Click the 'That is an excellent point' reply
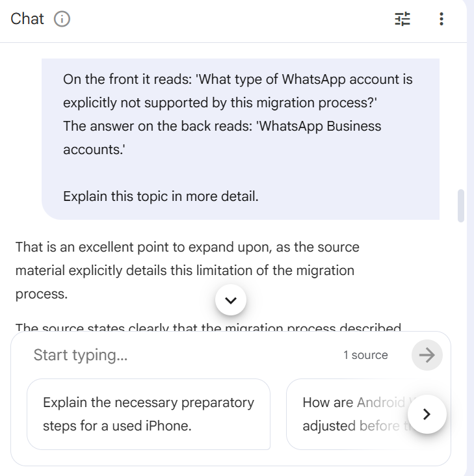The height and width of the screenshot is (476, 474). (187, 247)
